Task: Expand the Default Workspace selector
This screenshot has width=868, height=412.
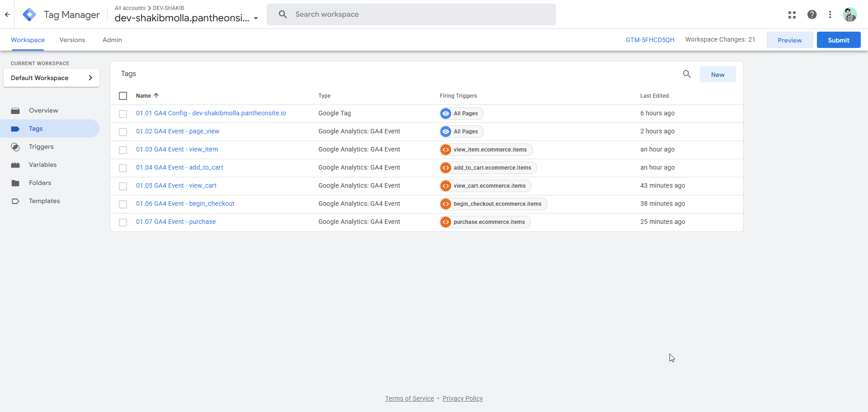Action: tap(52, 78)
